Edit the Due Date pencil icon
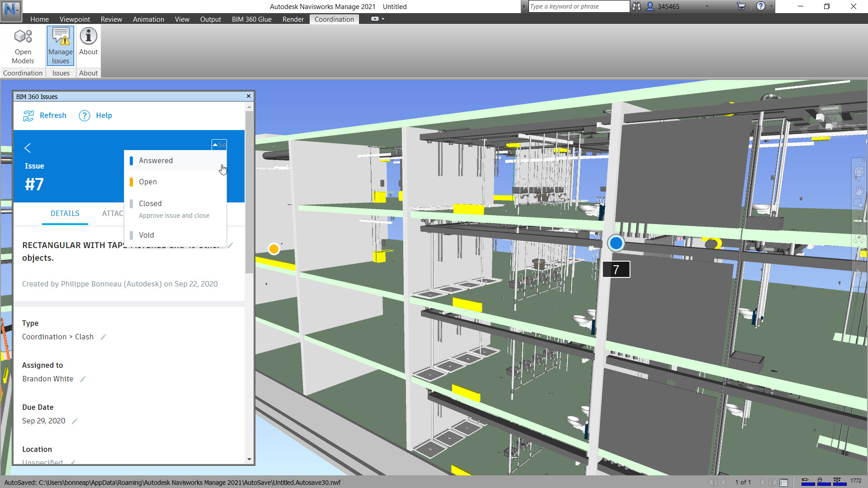The height and width of the screenshot is (488, 868). tap(75, 421)
